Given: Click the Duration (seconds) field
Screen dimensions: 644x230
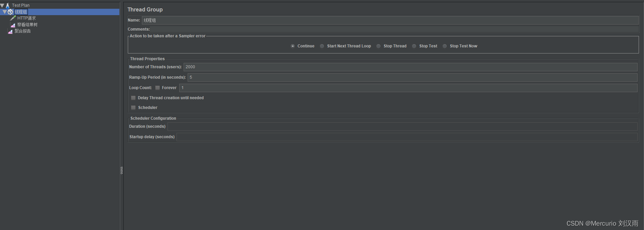Looking at the screenshot, I should [x=402, y=126].
